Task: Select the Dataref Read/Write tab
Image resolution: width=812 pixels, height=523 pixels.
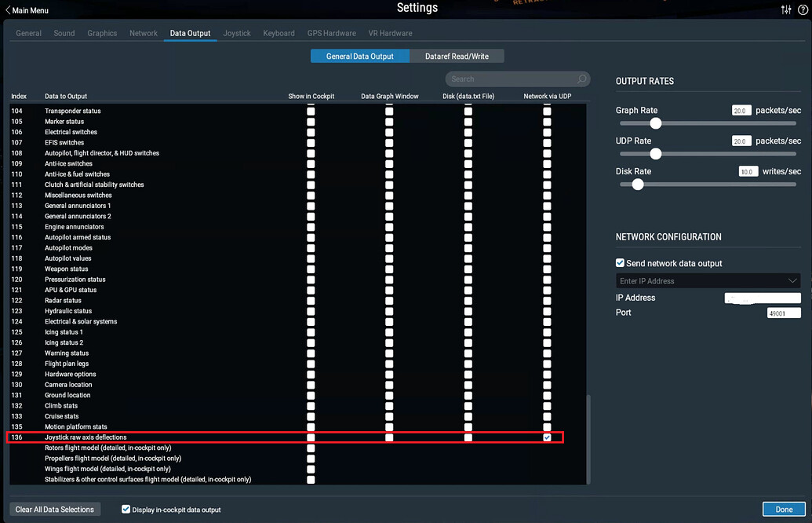Action: coord(457,56)
